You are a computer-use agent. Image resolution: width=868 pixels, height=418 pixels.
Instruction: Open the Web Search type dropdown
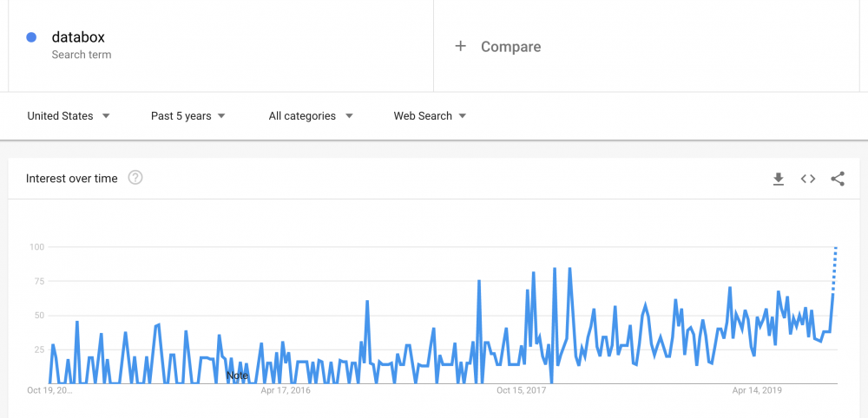[430, 115]
